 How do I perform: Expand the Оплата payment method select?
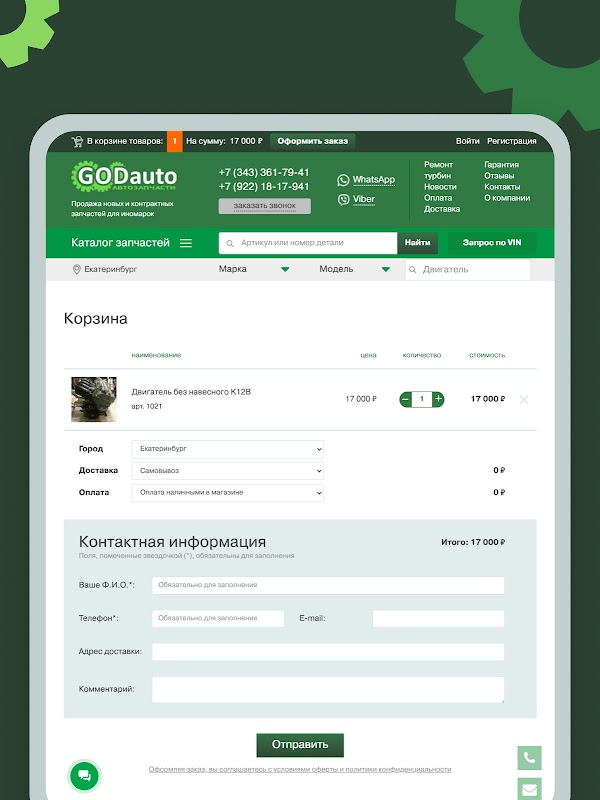tap(228, 493)
